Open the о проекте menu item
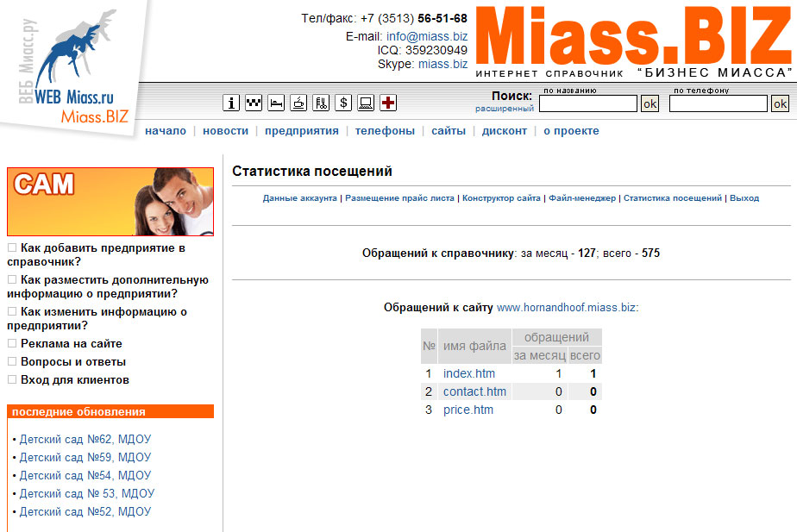 tap(571, 131)
